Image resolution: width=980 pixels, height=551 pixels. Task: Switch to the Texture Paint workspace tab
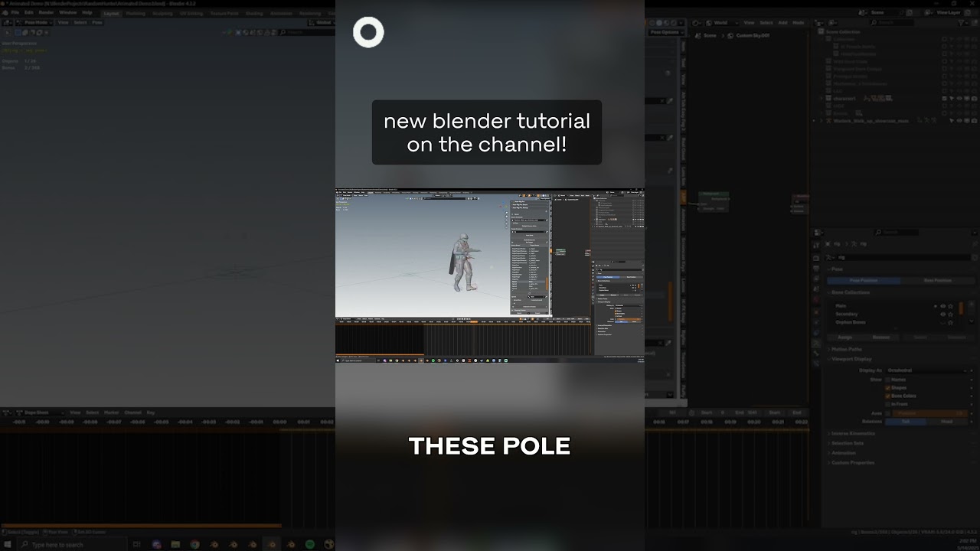pyautogui.click(x=224, y=13)
